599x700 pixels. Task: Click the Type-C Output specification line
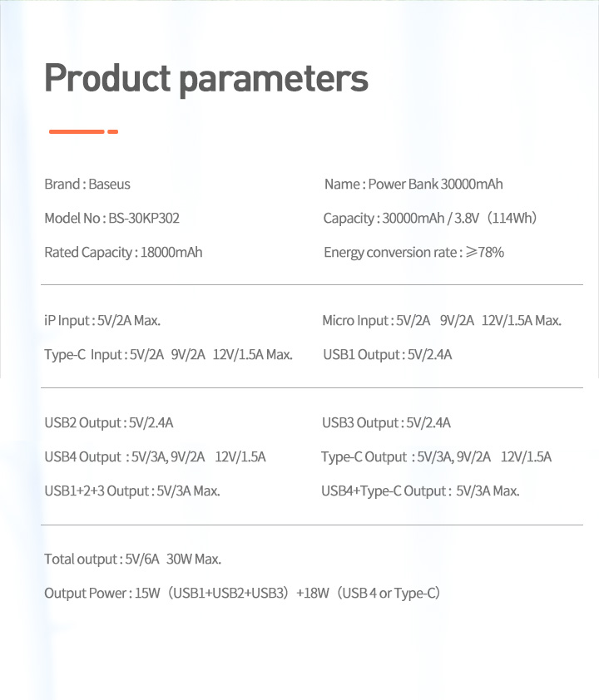[437, 457]
